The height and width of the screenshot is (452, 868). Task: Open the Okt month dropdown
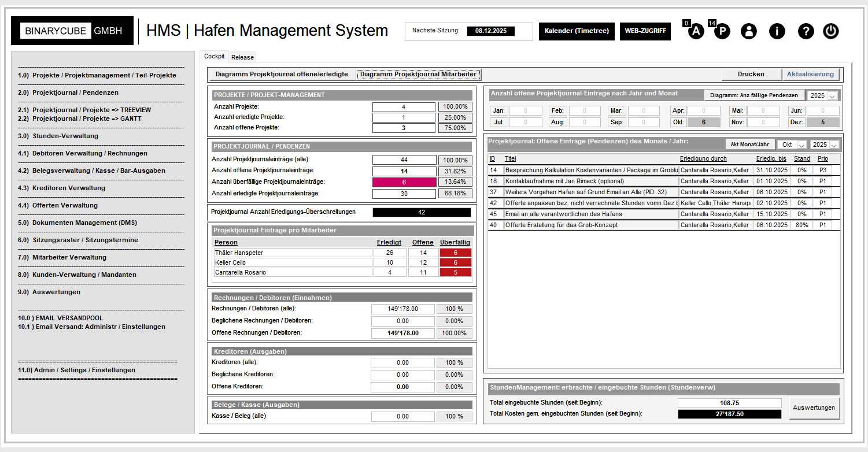(792, 145)
